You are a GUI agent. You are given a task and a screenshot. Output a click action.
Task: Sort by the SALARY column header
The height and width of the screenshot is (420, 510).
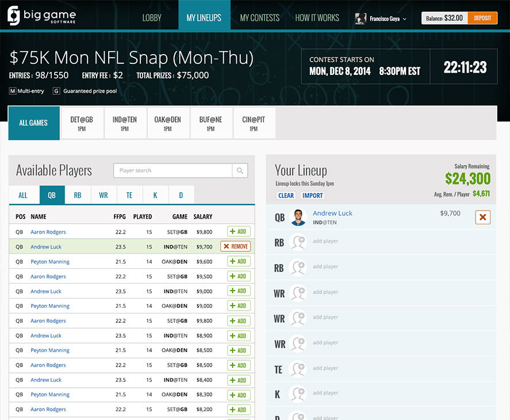click(x=203, y=216)
